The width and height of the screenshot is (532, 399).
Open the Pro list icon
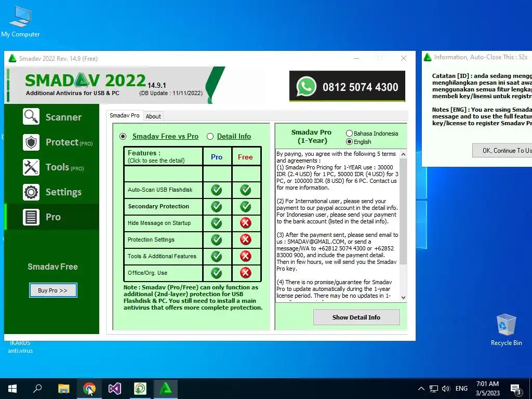[31, 217]
